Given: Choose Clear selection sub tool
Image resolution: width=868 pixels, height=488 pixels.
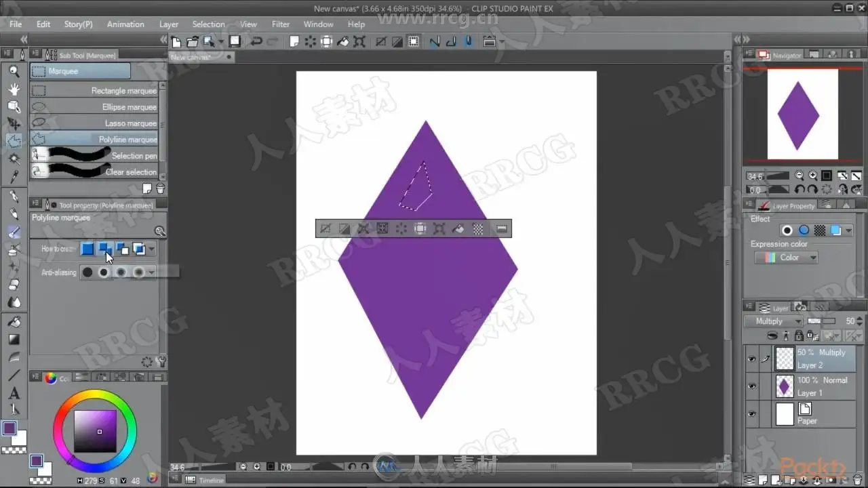Looking at the screenshot, I should point(94,172).
